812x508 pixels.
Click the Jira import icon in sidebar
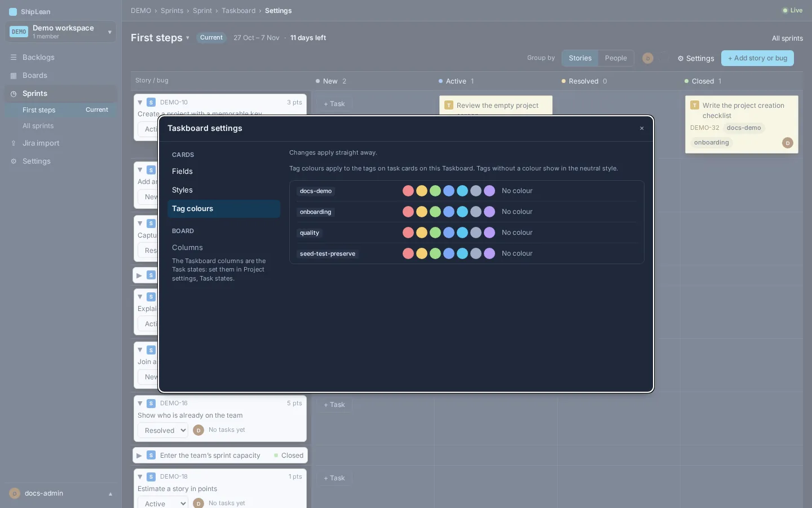(14, 143)
